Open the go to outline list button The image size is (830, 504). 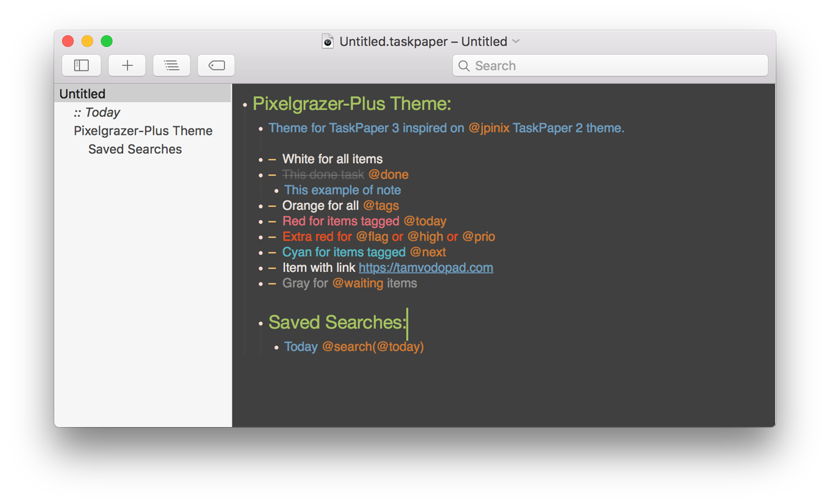tap(171, 66)
